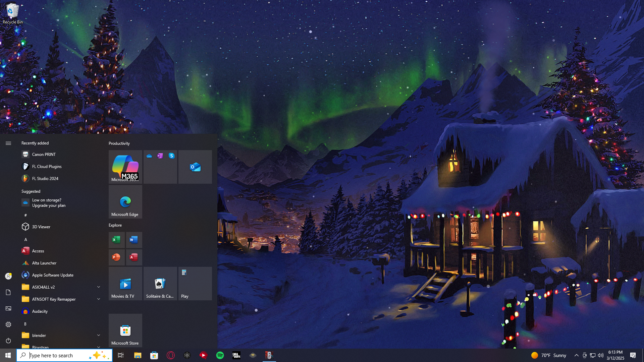The width and height of the screenshot is (644, 362).
Task: Launch Outlook from the Productivity tiles
Action: point(195,167)
